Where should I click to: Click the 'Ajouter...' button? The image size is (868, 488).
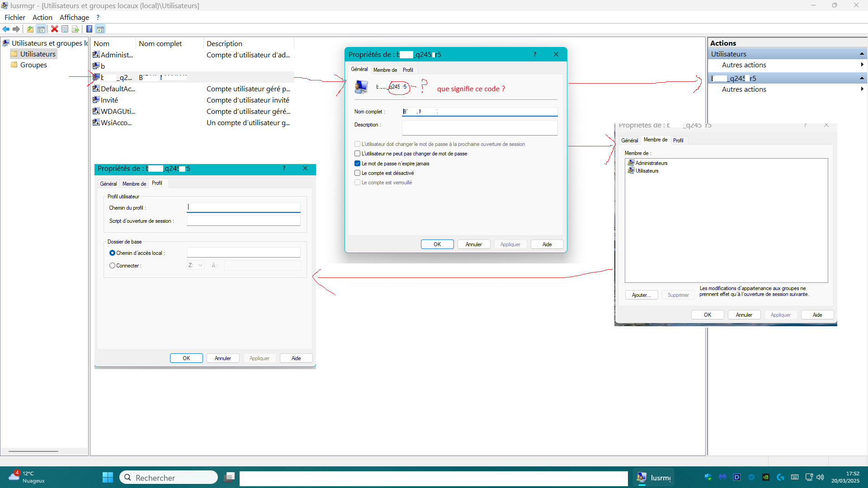641,295
